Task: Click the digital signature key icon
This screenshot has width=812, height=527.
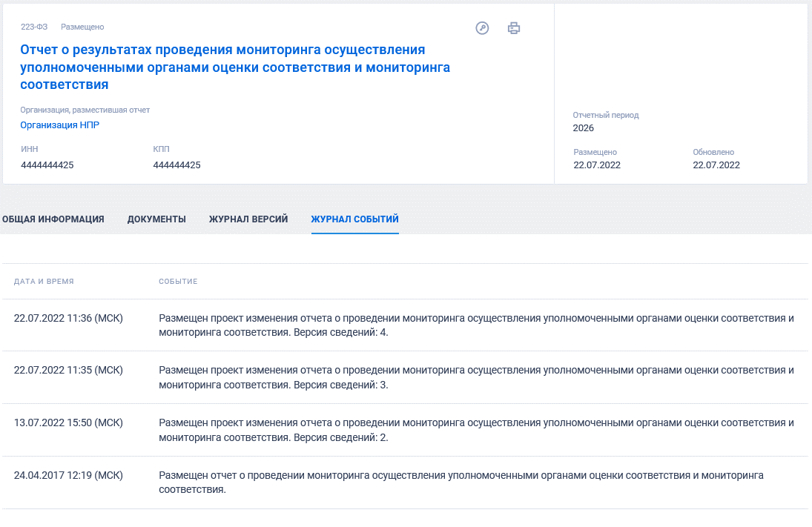Action: coord(482,28)
